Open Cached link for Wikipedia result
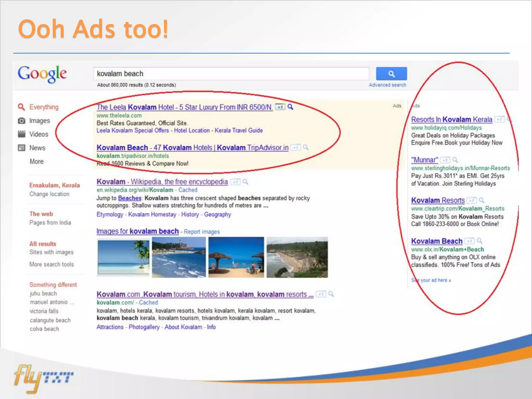Image resolution: width=532 pixels, height=399 pixels. click(x=188, y=190)
